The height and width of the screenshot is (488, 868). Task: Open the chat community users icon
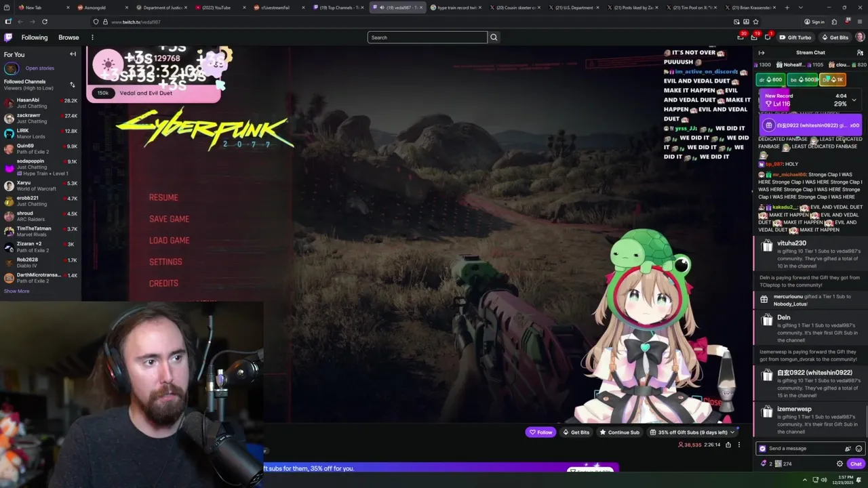pyautogui.click(x=860, y=53)
